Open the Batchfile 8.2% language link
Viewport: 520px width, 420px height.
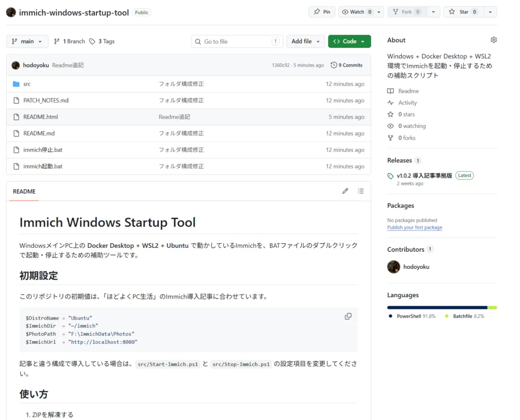(464, 316)
